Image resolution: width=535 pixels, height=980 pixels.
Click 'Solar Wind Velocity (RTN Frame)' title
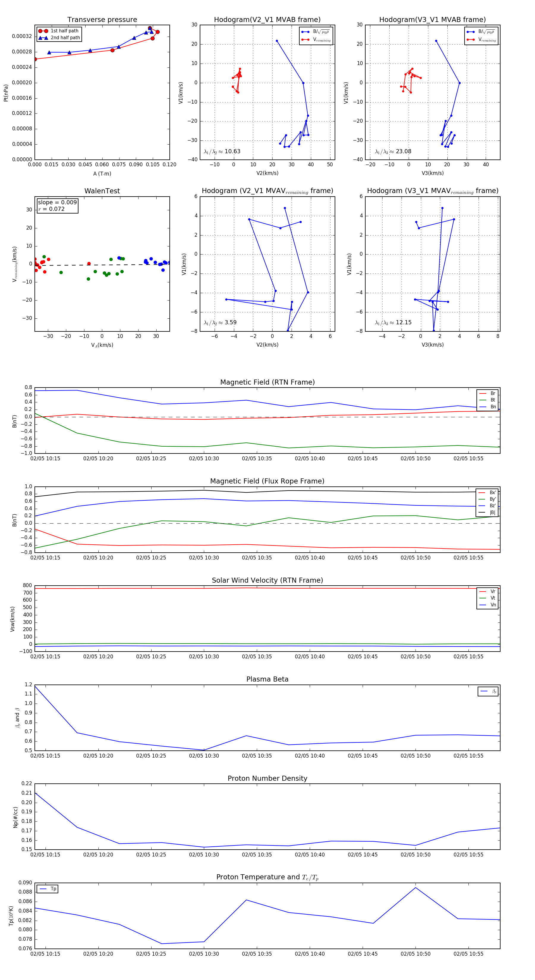pos(267,580)
